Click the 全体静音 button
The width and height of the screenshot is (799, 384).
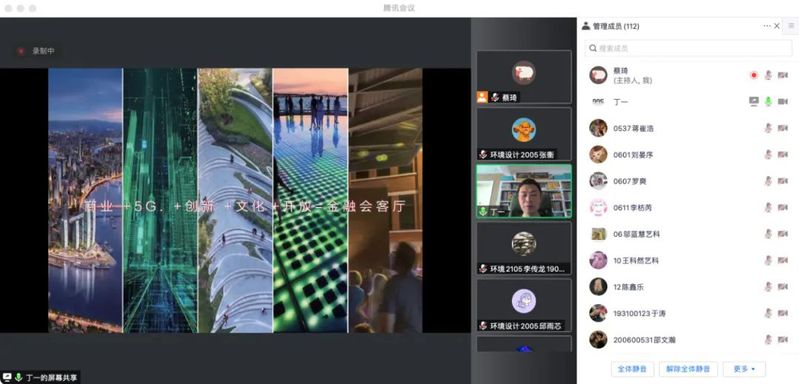632,369
